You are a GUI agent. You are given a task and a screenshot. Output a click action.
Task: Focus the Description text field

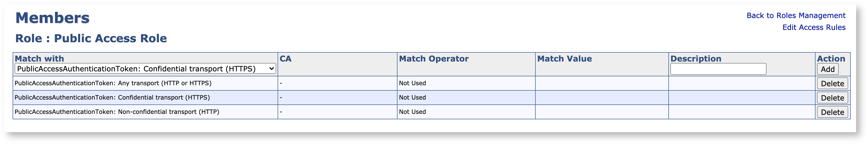(718, 69)
